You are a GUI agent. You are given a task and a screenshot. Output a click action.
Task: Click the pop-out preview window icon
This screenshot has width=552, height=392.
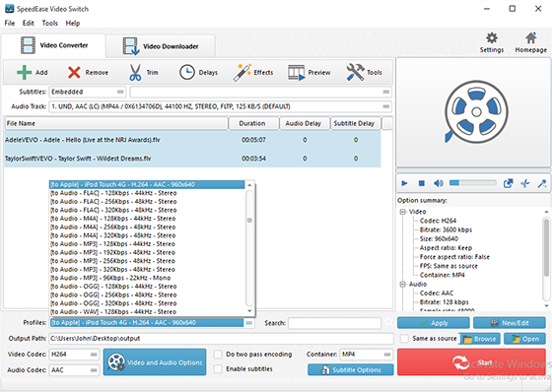[508, 183]
